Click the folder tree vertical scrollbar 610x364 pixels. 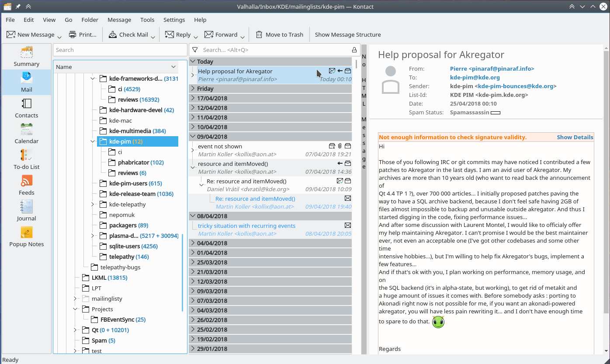[x=182, y=273]
